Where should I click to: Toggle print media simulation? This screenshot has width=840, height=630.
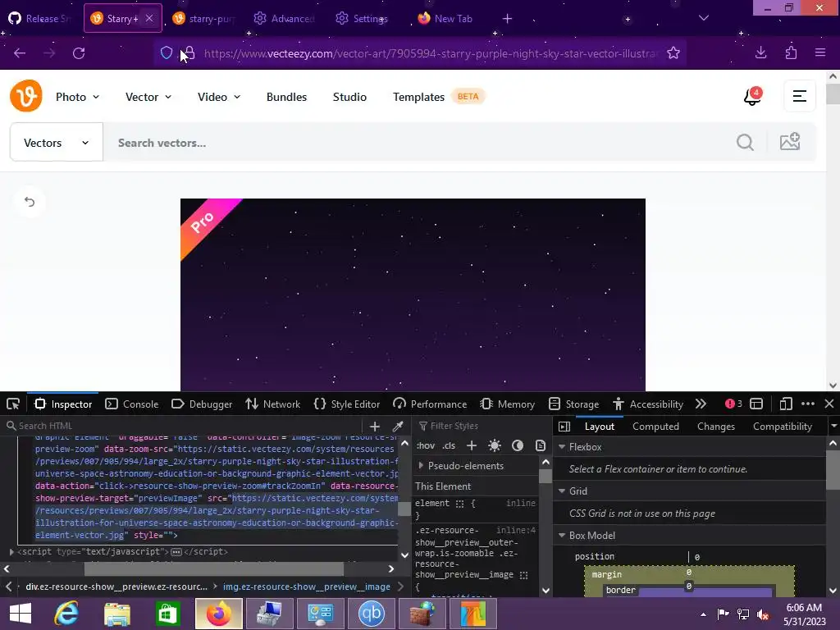(541, 445)
